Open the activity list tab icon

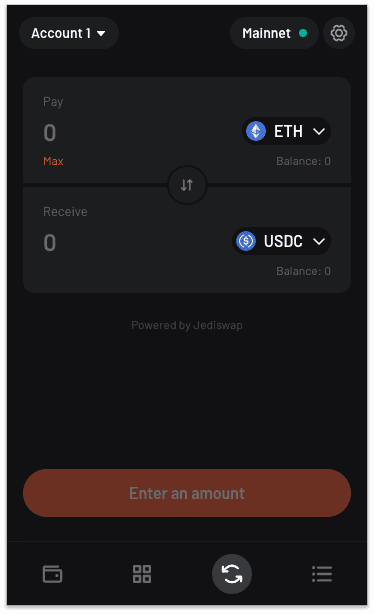322,574
